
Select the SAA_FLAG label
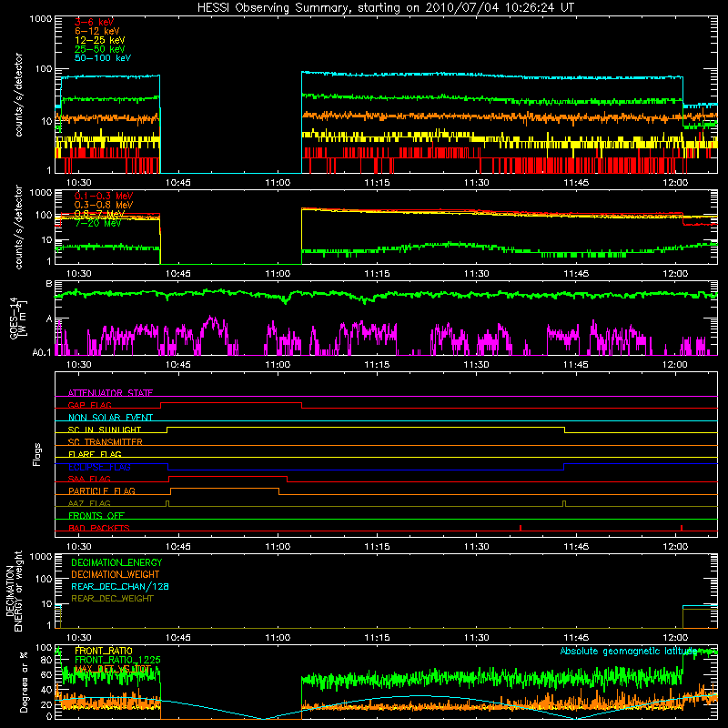tap(89, 479)
